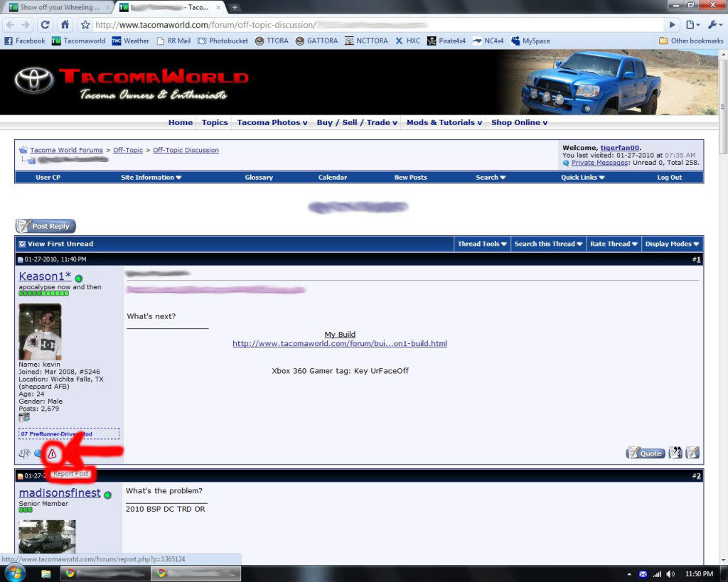Open the Weather bookmark
Image resolution: width=728 pixels, height=582 pixels.
(x=131, y=41)
